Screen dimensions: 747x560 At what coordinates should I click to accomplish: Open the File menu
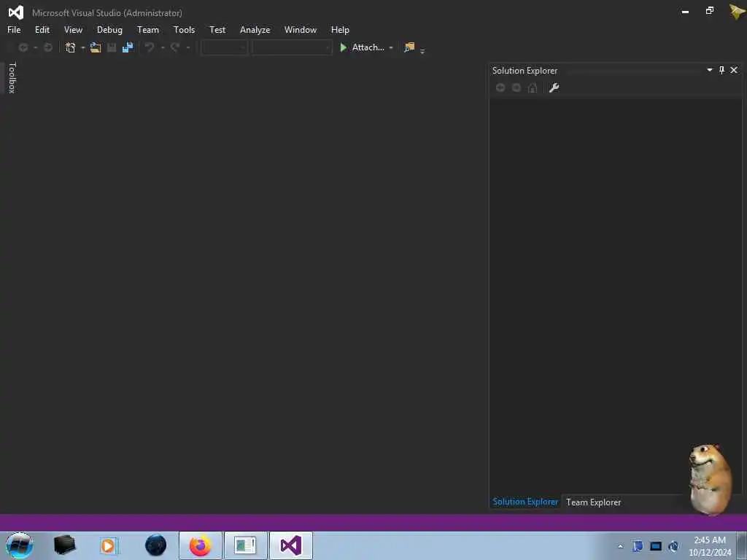(14, 29)
